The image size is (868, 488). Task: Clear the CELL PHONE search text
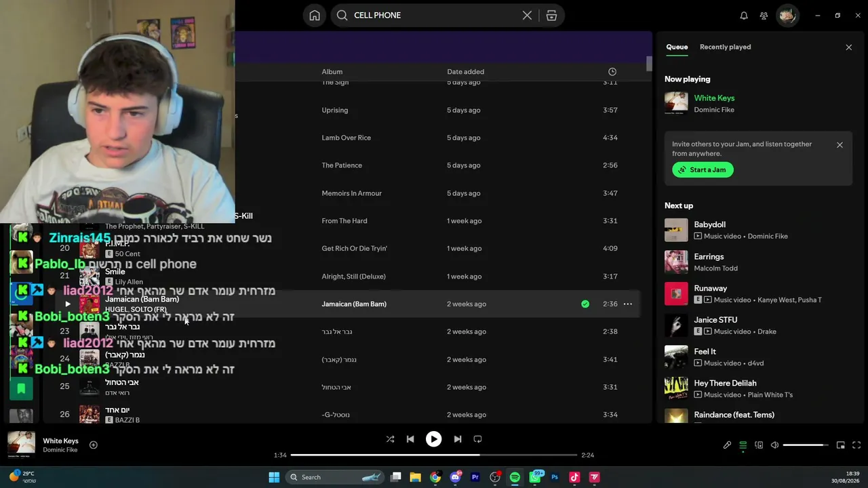tap(527, 16)
